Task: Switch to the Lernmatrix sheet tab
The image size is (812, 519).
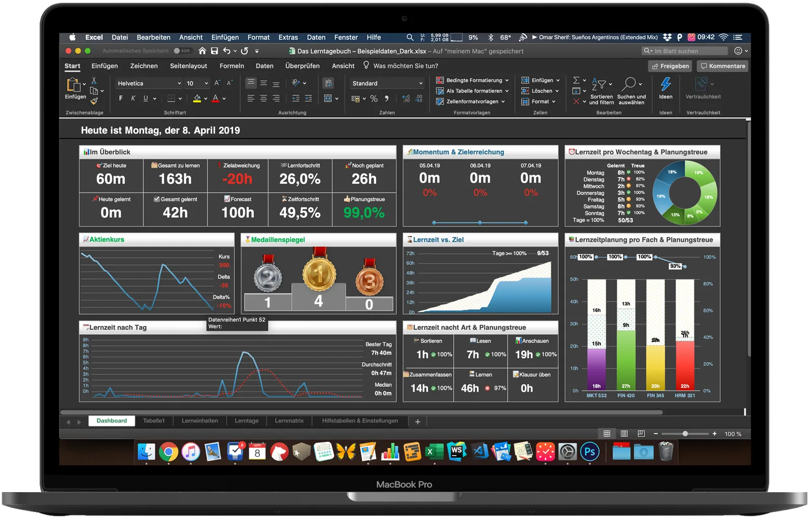Action: (x=289, y=421)
